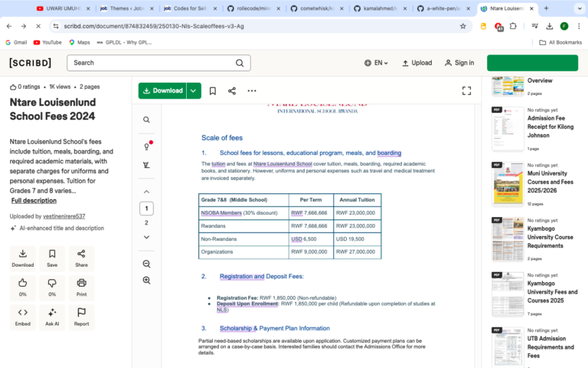
Task: Open the lightbulb insights icon with red dot
Action: tap(147, 146)
